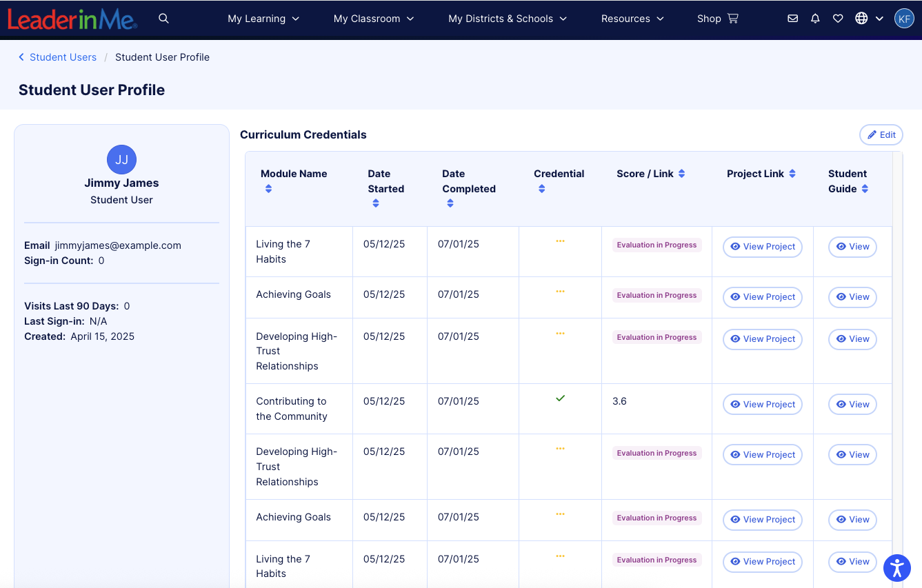Image resolution: width=922 pixels, height=588 pixels.
Task: Click the JJ student avatar
Action: (121, 160)
